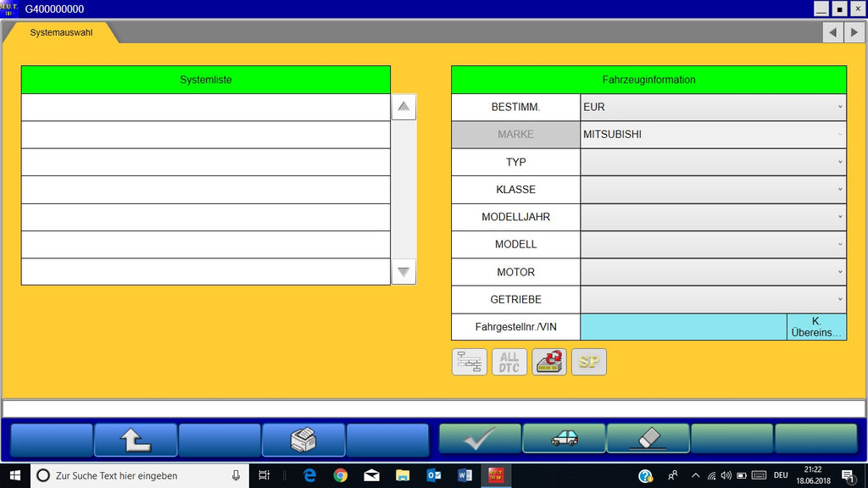Open the TYP dropdown
The width and height of the screenshot is (868, 488).
point(713,162)
